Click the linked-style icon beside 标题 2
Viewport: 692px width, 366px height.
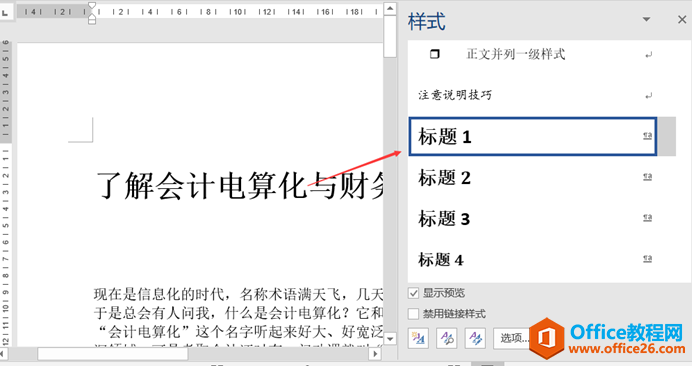647,177
